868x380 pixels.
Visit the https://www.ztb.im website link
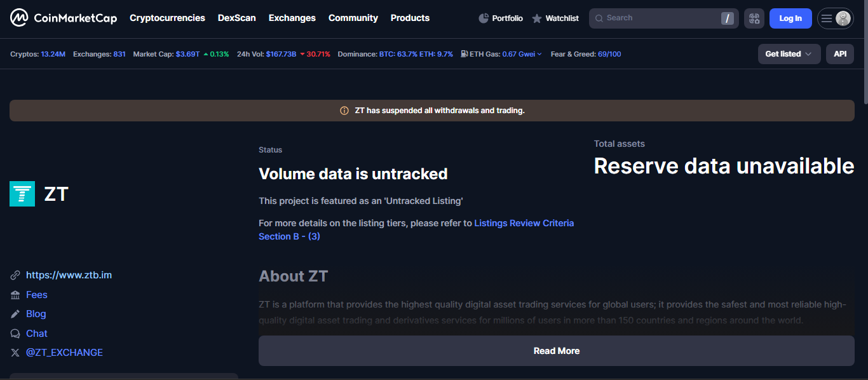coord(69,275)
